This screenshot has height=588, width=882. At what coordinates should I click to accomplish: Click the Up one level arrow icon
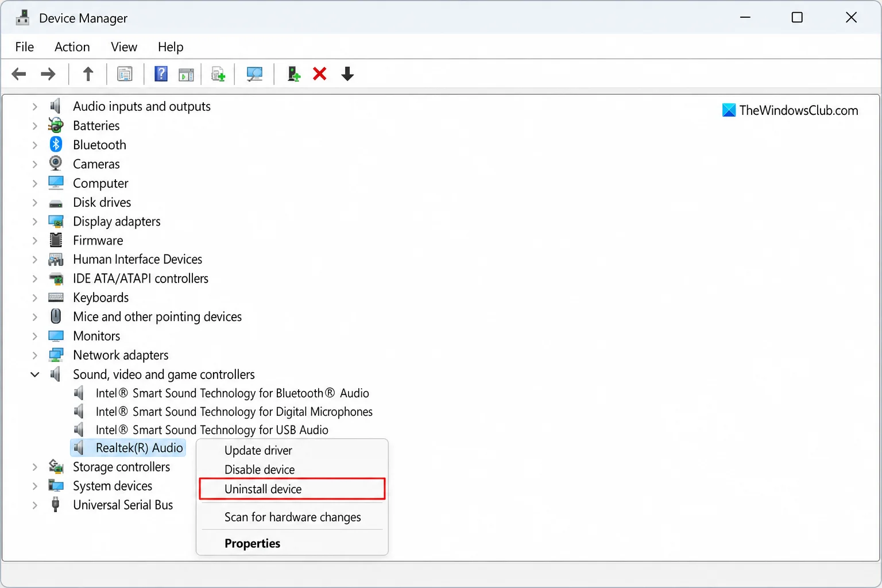click(x=88, y=74)
